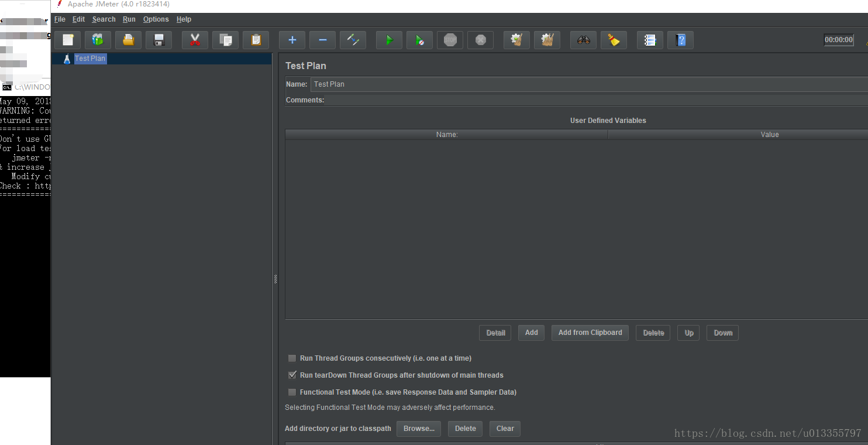Image resolution: width=868 pixels, height=445 pixels.
Task: Click the Shutdown test icon
Action: click(480, 40)
